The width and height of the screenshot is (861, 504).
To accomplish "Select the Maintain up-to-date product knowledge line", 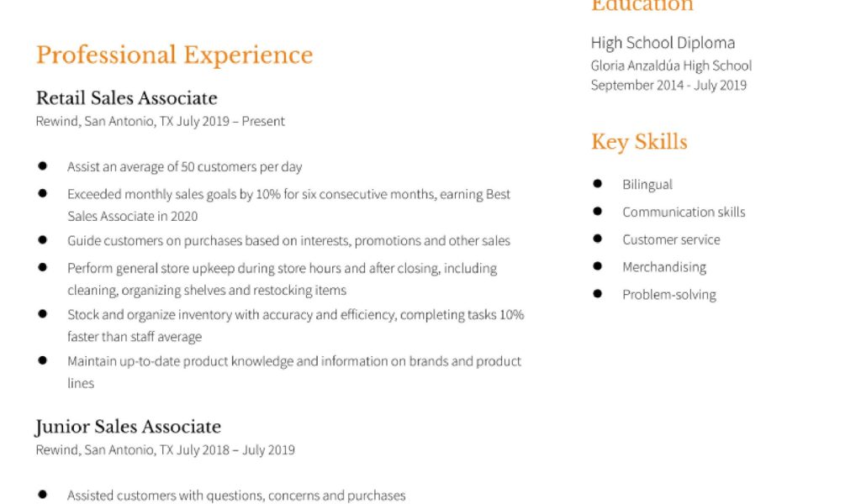I will [x=294, y=361].
